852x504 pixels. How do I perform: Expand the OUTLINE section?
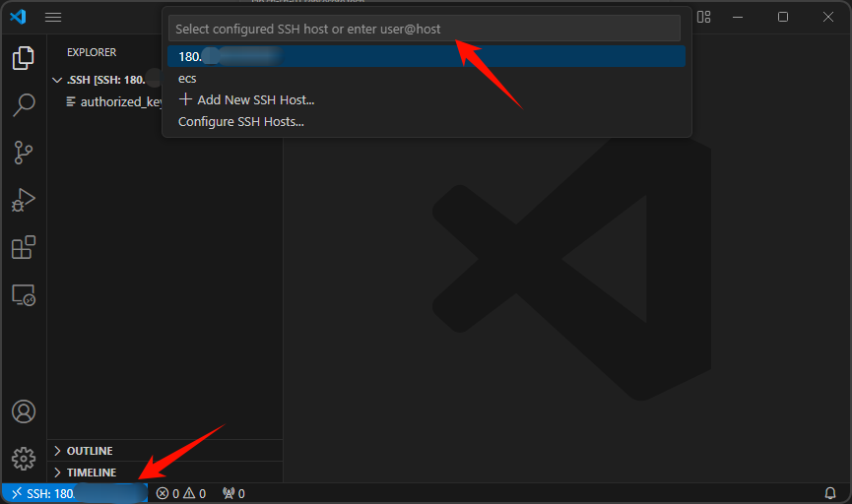pyautogui.click(x=89, y=451)
